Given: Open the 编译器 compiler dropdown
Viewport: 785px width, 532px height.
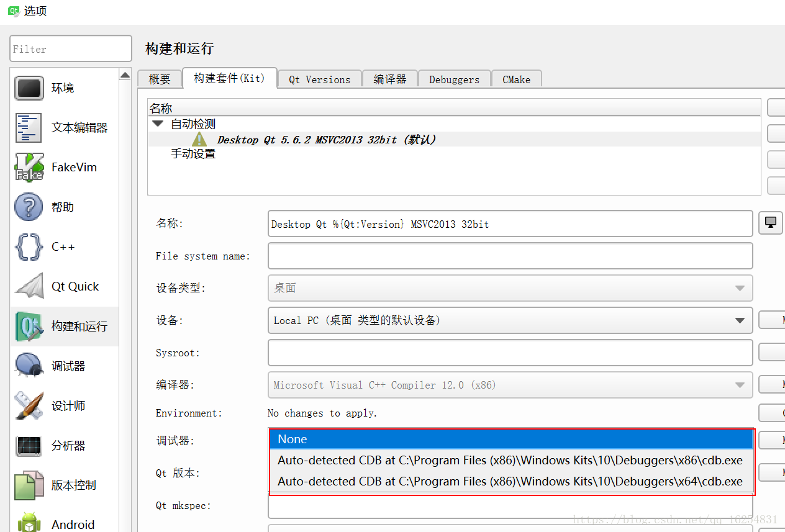Looking at the screenshot, I should [510, 385].
